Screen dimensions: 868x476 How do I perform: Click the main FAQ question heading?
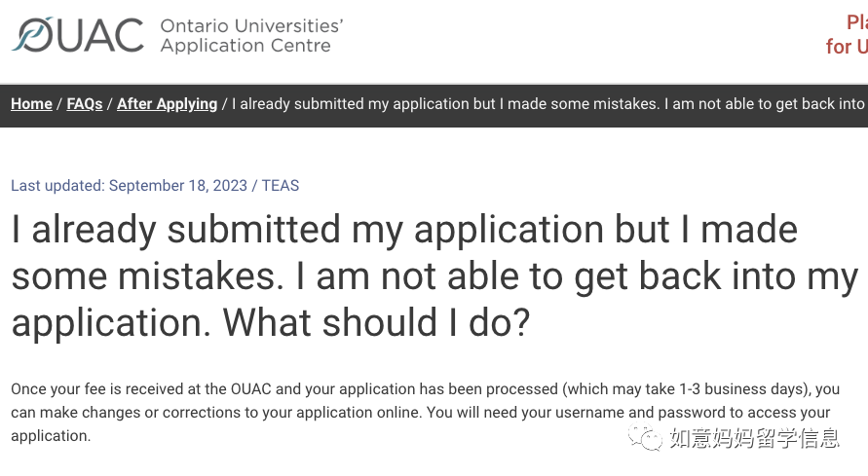434,275
